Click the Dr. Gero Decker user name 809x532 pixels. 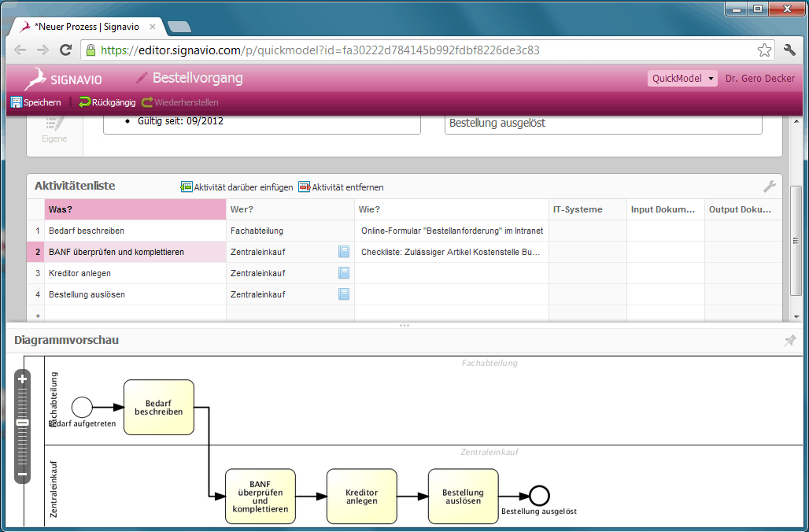tap(759, 79)
